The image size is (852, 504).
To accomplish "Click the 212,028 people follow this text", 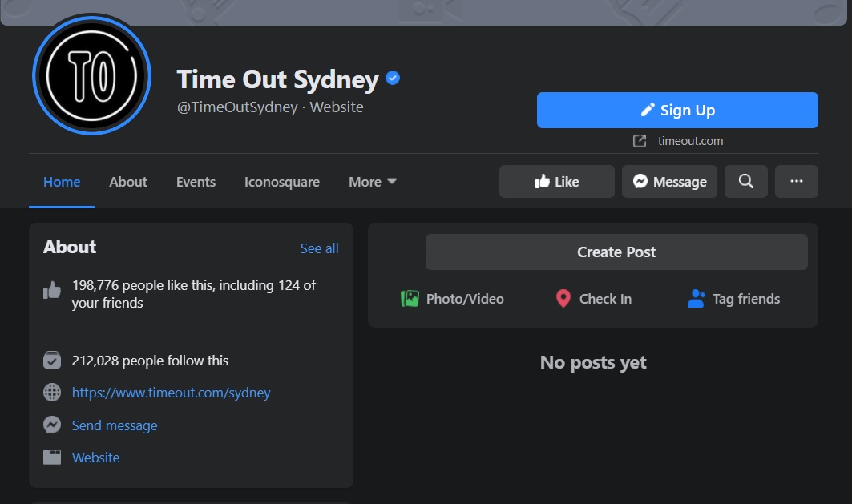I will (x=150, y=361).
